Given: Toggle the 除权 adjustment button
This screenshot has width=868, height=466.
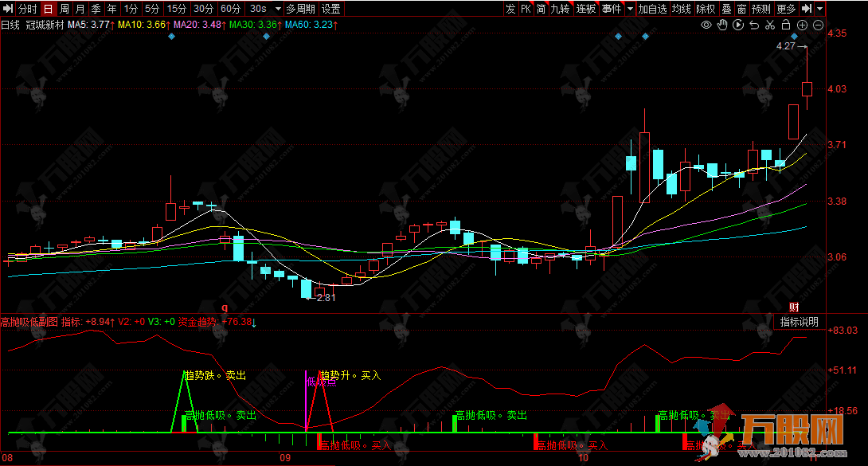Looking at the screenshot, I should pos(706,9).
